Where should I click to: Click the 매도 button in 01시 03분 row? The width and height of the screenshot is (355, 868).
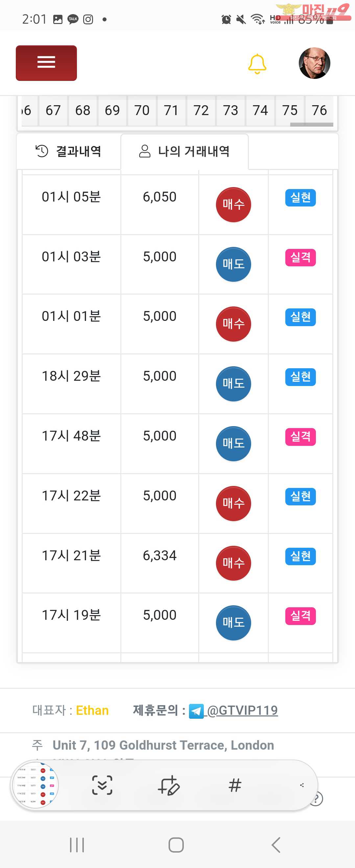pos(233,264)
